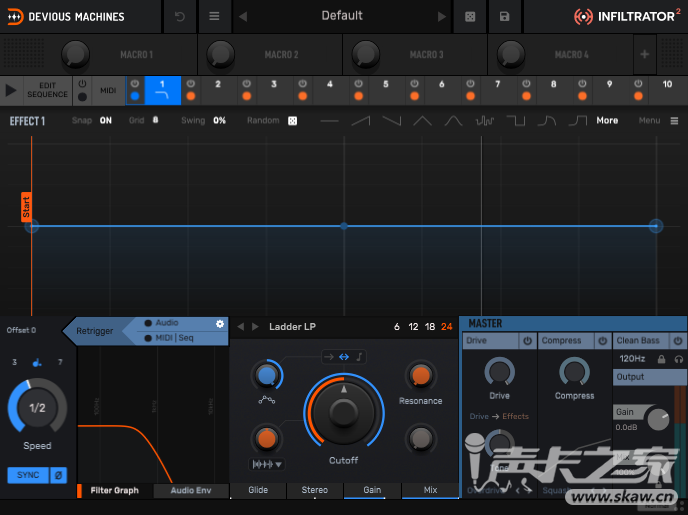This screenshot has width=688, height=515.
Task: Open the Ladder LP filter selector
Action: pos(293,327)
